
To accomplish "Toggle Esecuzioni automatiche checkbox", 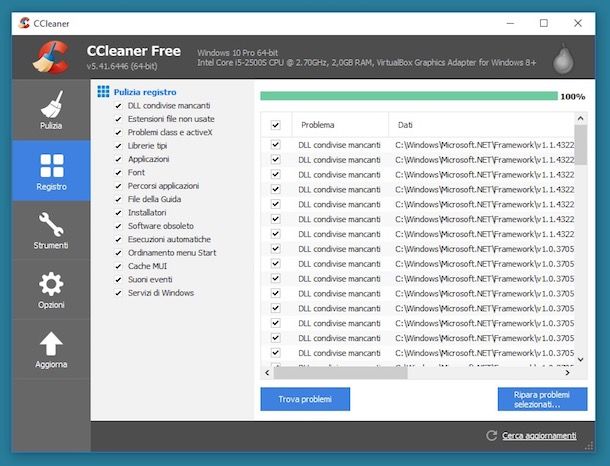I will click(x=118, y=240).
